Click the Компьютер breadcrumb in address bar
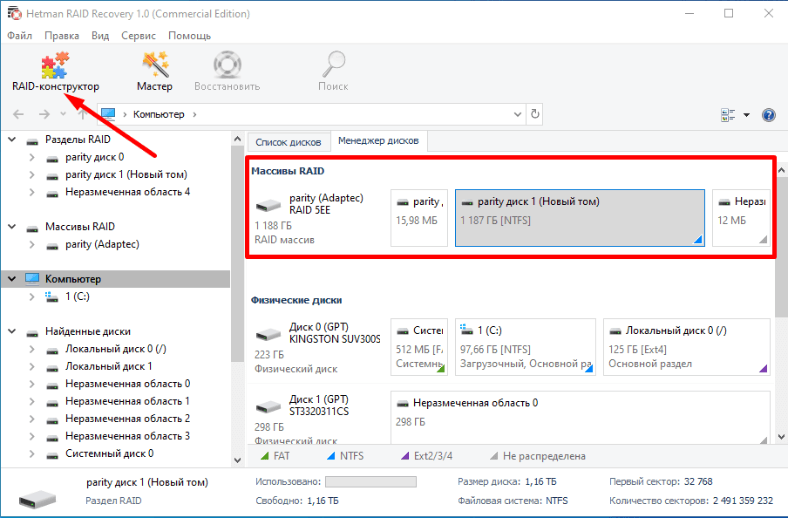788x518 pixels. click(x=159, y=115)
